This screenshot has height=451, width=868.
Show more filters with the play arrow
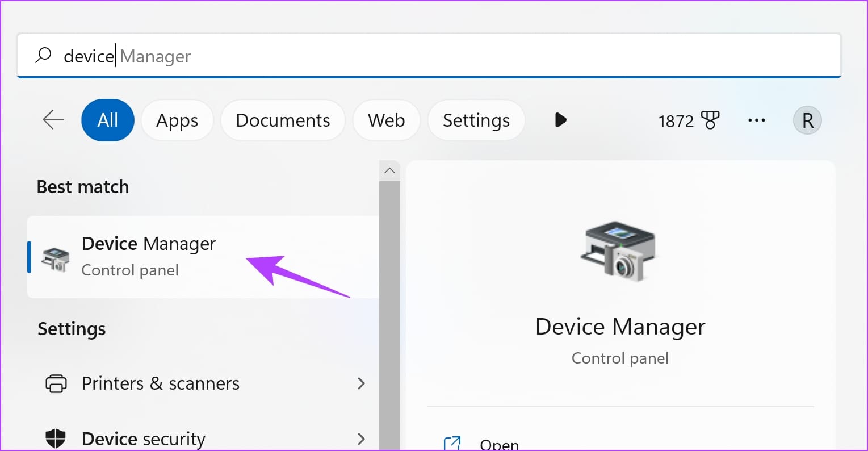coord(560,120)
